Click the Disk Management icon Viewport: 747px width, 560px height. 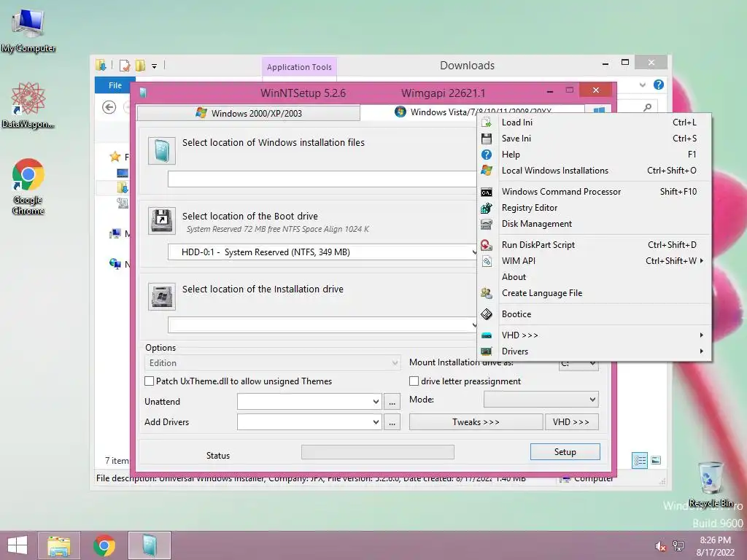pyautogui.click(x=487, y=224)
